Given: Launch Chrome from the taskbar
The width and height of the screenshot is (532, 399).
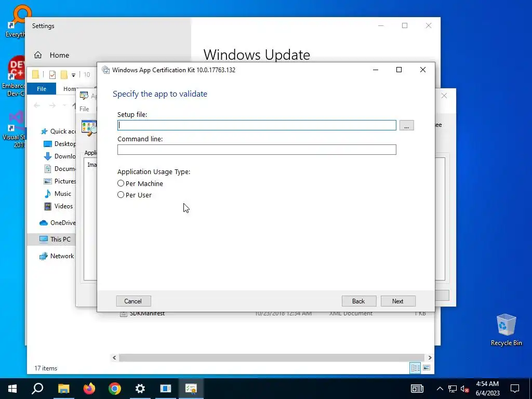Looking at the screenshot, I should tap(115, 389).
